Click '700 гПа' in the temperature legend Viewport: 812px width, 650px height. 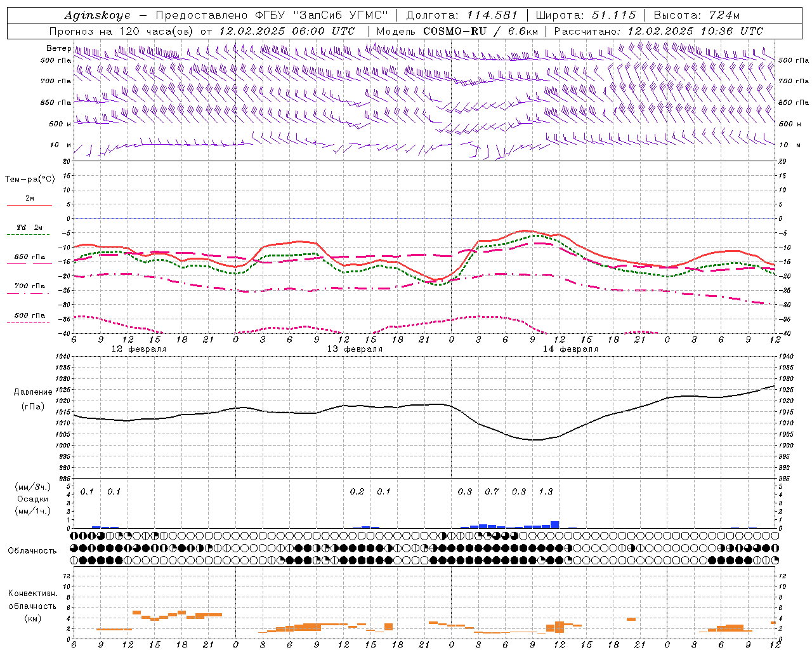[30, 286]
